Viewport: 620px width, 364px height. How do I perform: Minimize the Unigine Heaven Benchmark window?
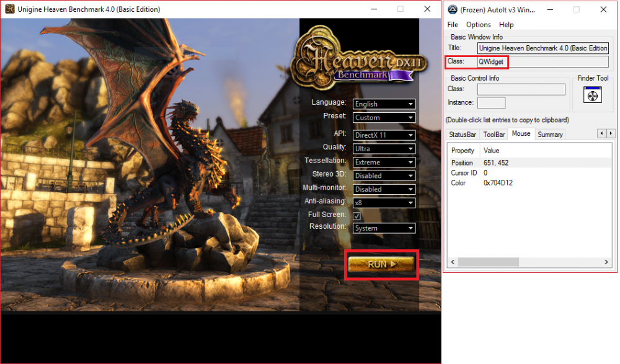(x=374, y=9)
